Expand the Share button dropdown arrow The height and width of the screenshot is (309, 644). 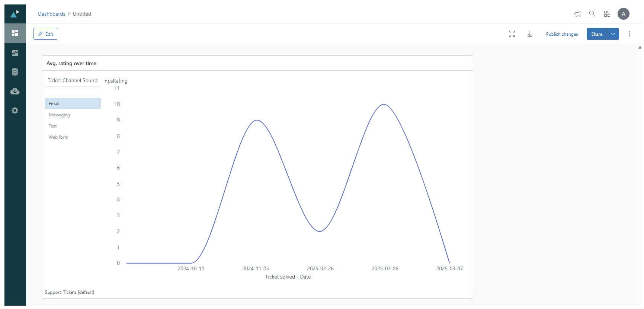tap(613, 34)
